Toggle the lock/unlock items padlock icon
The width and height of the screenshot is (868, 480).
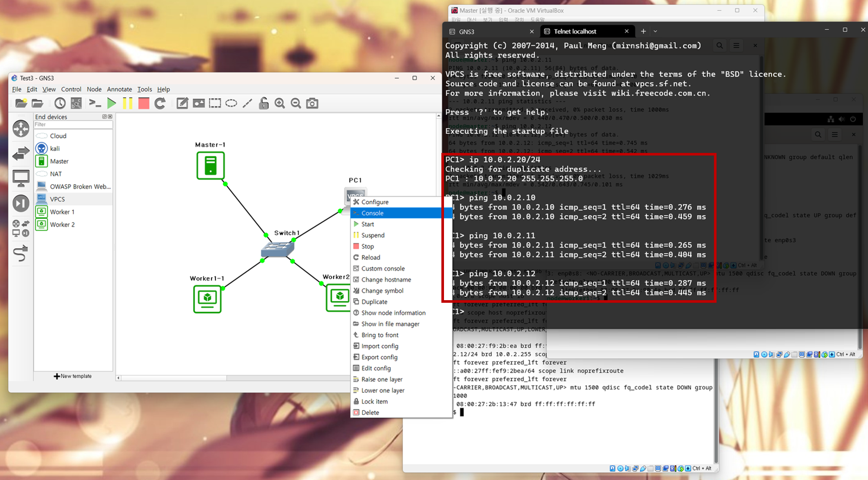pos(263,103)
